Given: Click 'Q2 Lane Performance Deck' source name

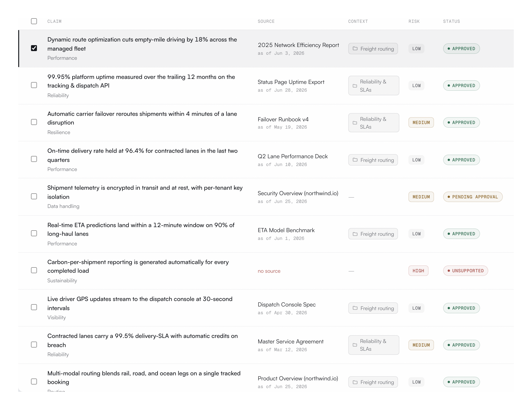Looking at the screenshot, I should click(292, 156).
